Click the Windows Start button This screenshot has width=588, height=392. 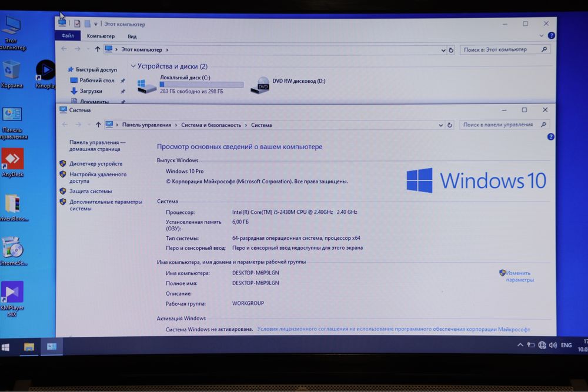tap(6, 347)
